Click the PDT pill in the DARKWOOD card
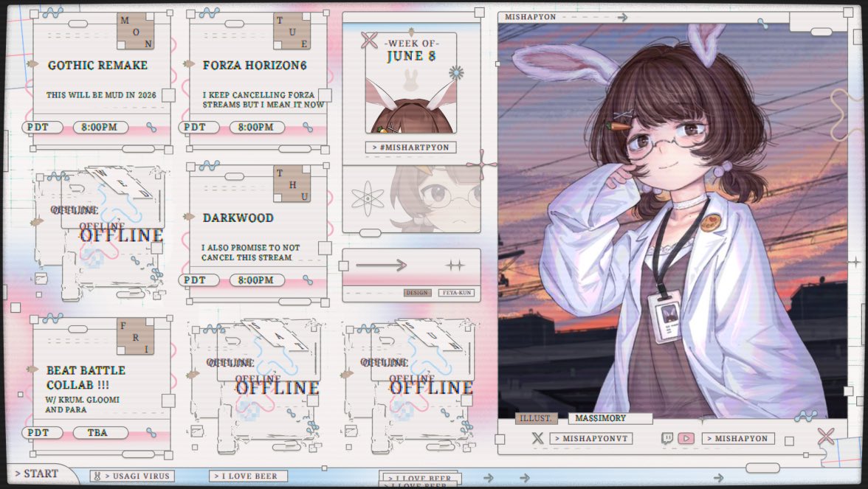 click(x=199, y=280)
